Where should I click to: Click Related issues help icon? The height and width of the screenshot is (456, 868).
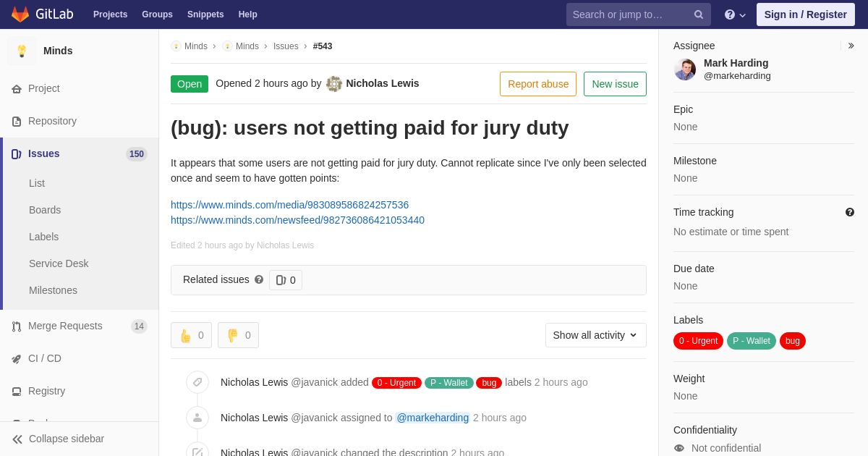(x=259, y=279)
